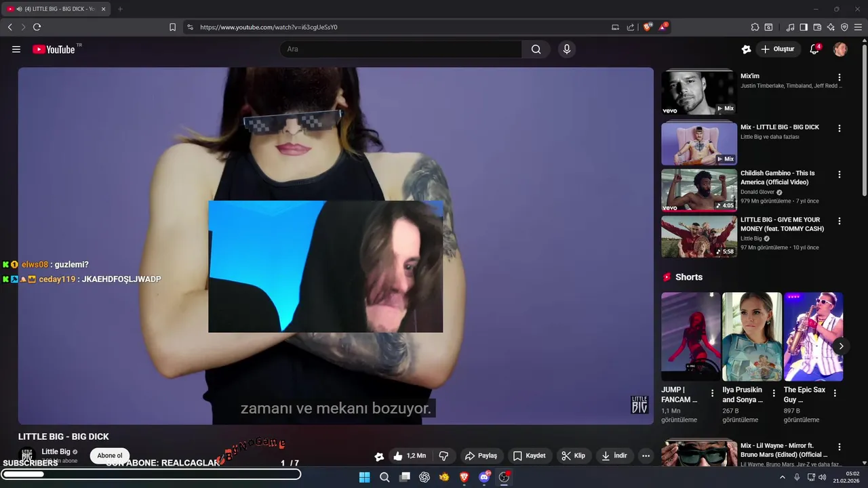Open the notifications bell
Screen dimensions: 868x488
[814, 49]
